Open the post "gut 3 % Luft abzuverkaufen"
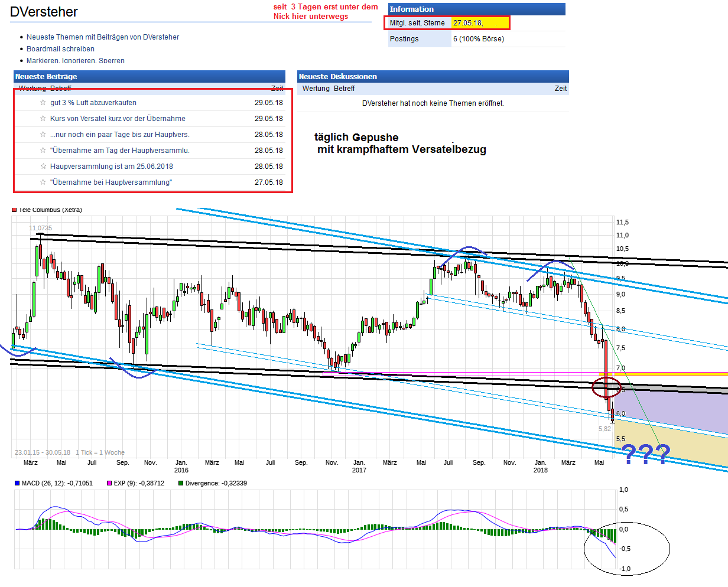Image resolution: width=728 pixels, height=587 pixels. point(93,103)
